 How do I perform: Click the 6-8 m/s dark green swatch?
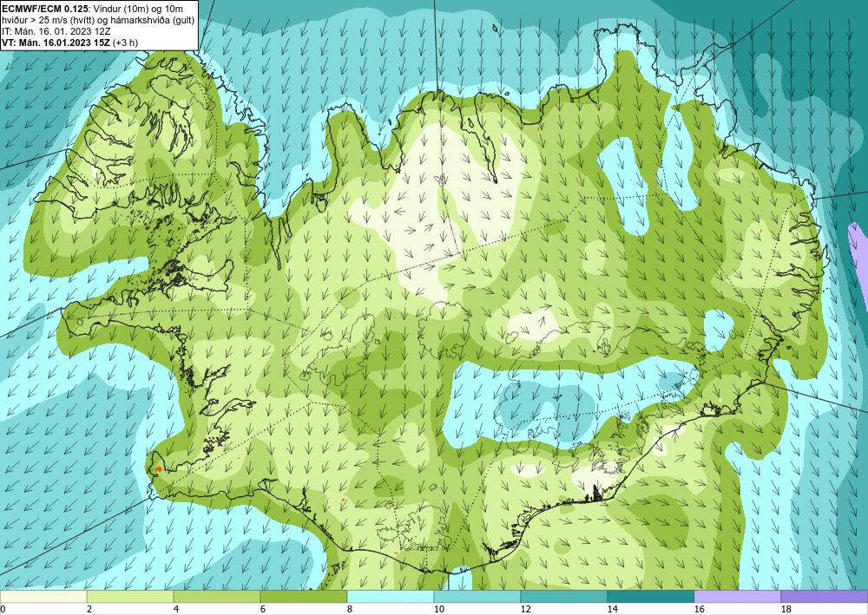pyautogui.click(x=303, y=597)
